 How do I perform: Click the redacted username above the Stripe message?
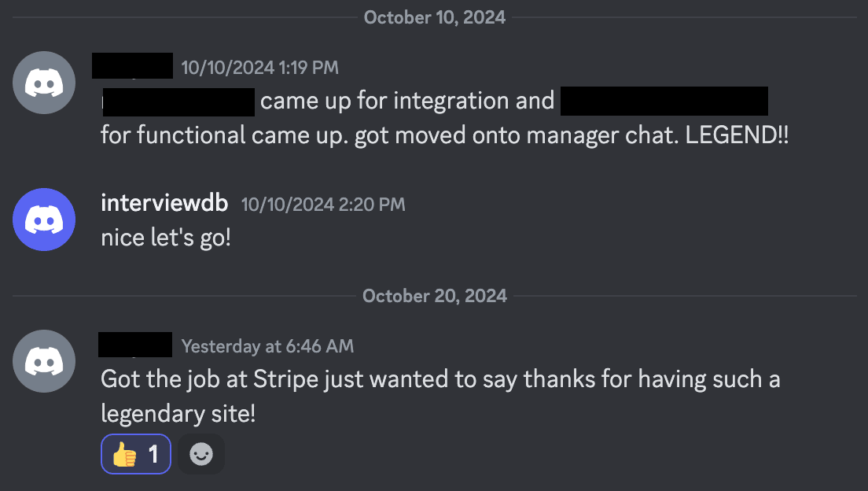[135, 345]
